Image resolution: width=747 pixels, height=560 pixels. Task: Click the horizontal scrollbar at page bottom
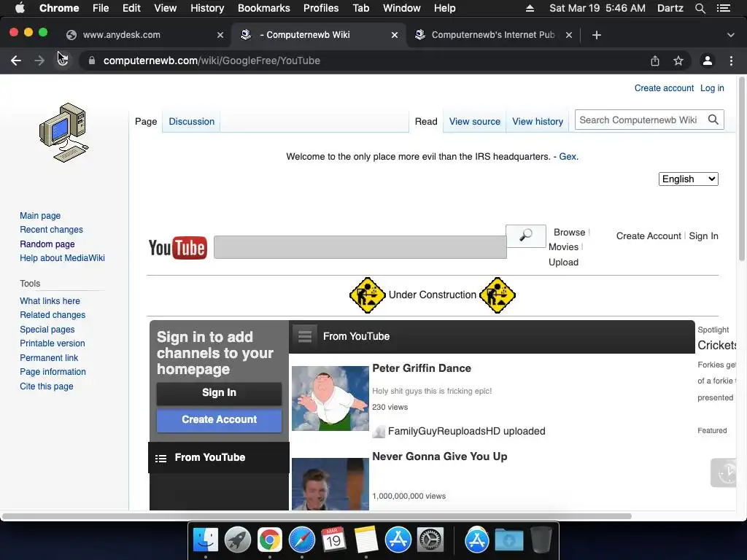[317, 516]
